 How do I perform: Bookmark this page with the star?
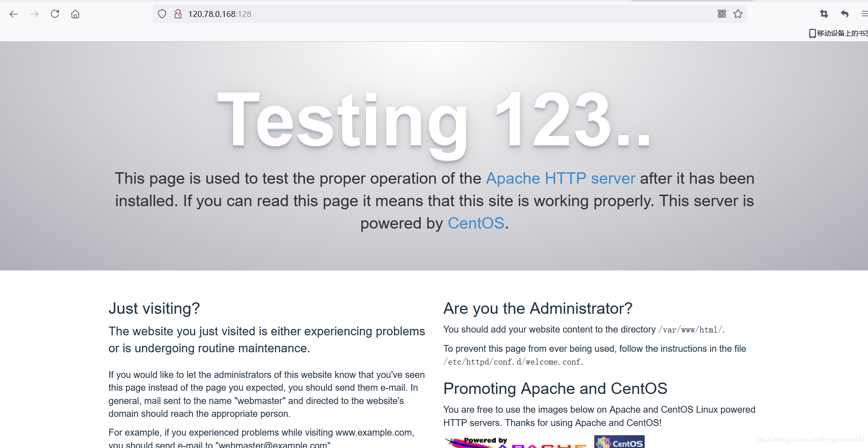(738, 14)
